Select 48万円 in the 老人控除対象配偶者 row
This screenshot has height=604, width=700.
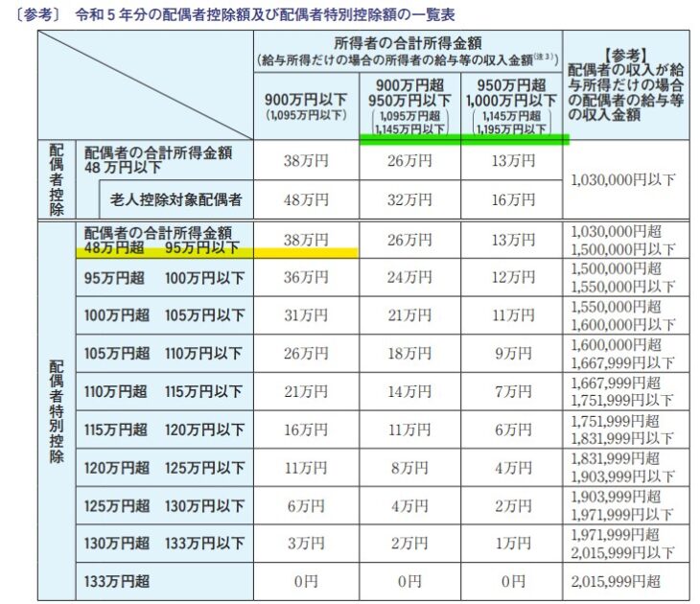(306, 199)
